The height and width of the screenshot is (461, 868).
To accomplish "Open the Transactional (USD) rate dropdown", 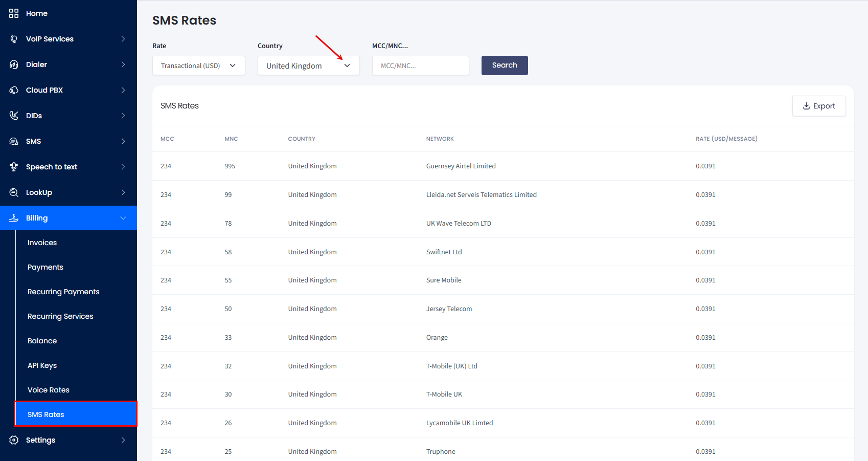I will coord(199,65).
